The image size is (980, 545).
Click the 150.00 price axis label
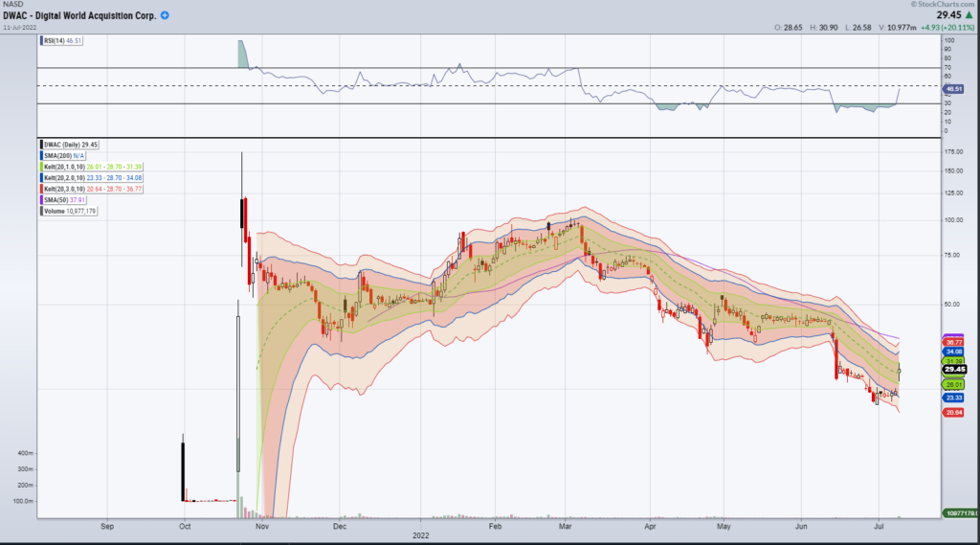(x=954, y=170)
